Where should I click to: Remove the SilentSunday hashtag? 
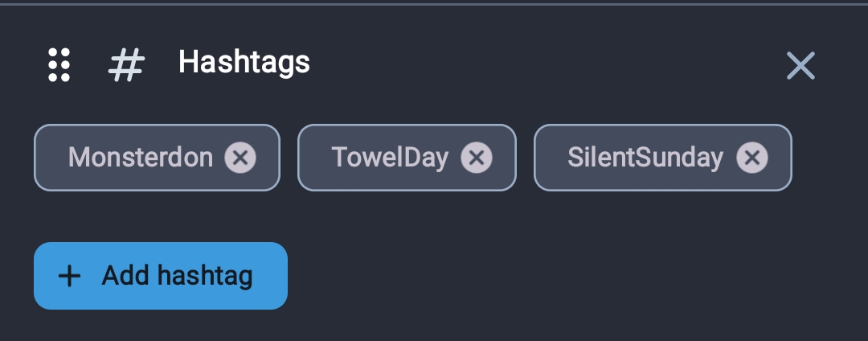coord(751,158)
